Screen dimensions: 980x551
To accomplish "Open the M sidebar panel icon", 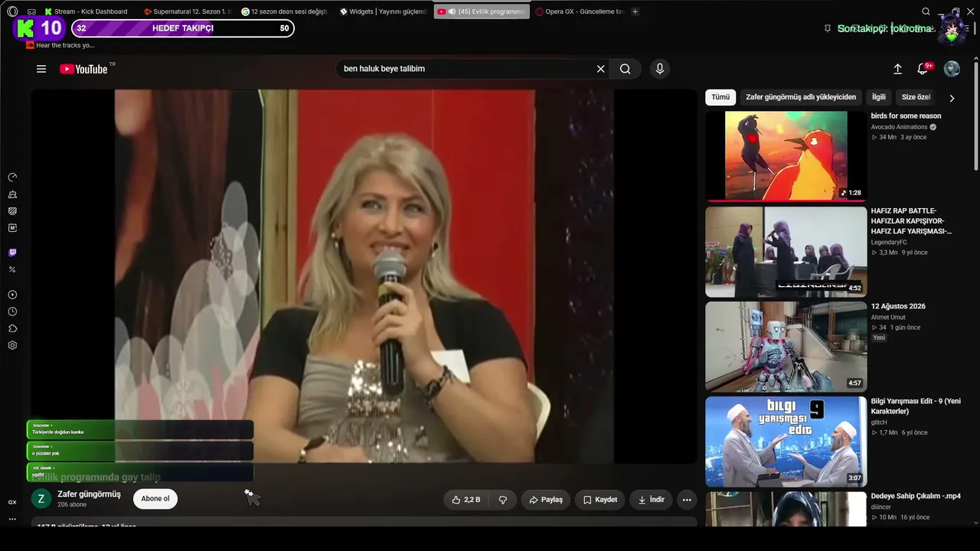I will pyautogui.click(x=12, y=228).
